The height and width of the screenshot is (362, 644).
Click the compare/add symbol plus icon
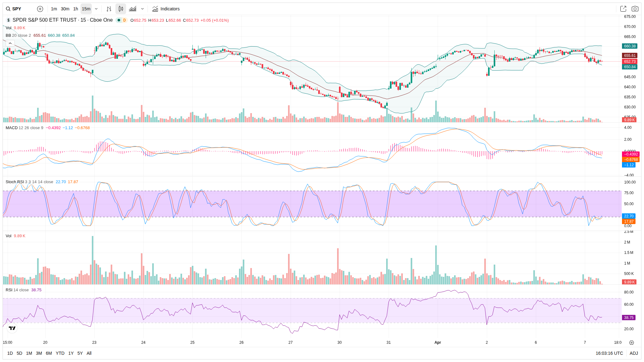(40, 9)
